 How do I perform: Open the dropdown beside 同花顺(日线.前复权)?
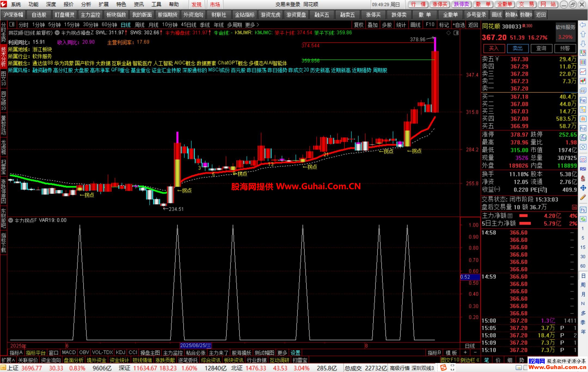pos(57,33)
